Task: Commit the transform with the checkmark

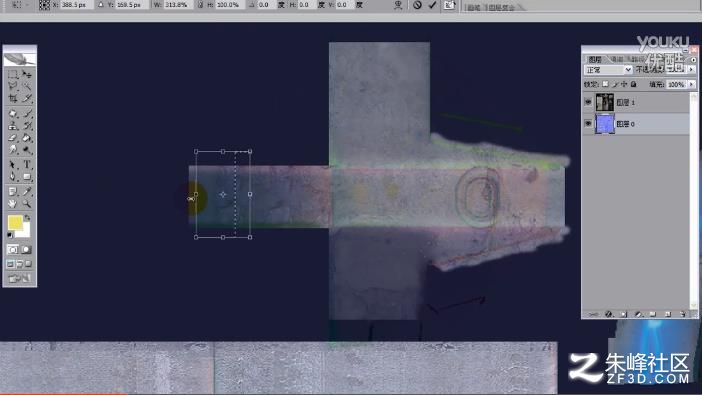Action: coord(432,5)
